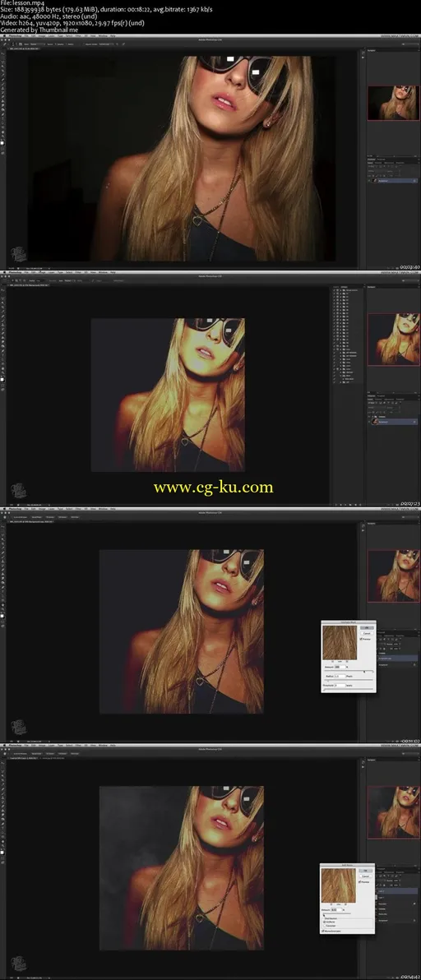
Task: Click the hair preview in Unsharp Mask dialog
Action: [340, 642]
